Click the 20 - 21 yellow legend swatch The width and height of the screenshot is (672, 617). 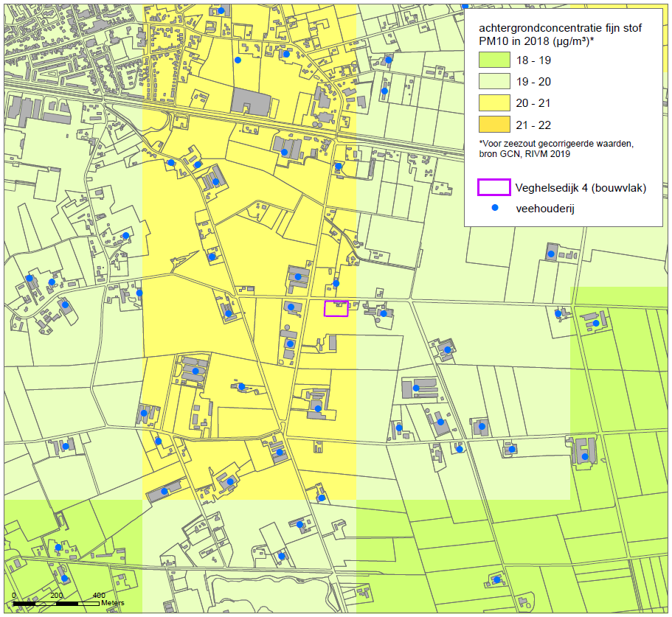[494, 102]
